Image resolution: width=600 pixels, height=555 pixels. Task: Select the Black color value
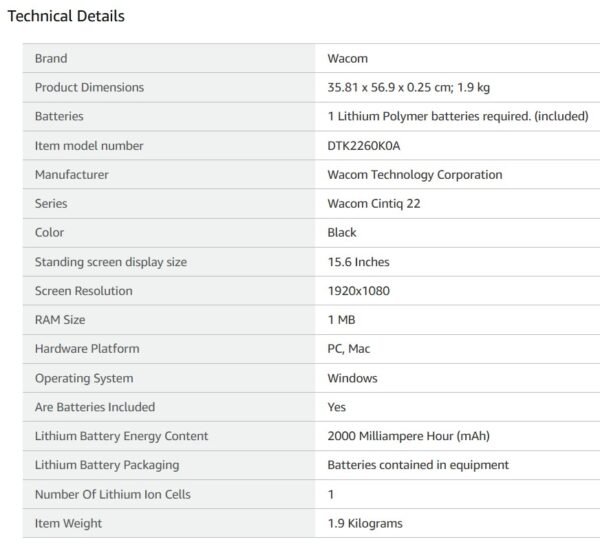(x=342, y=232)
